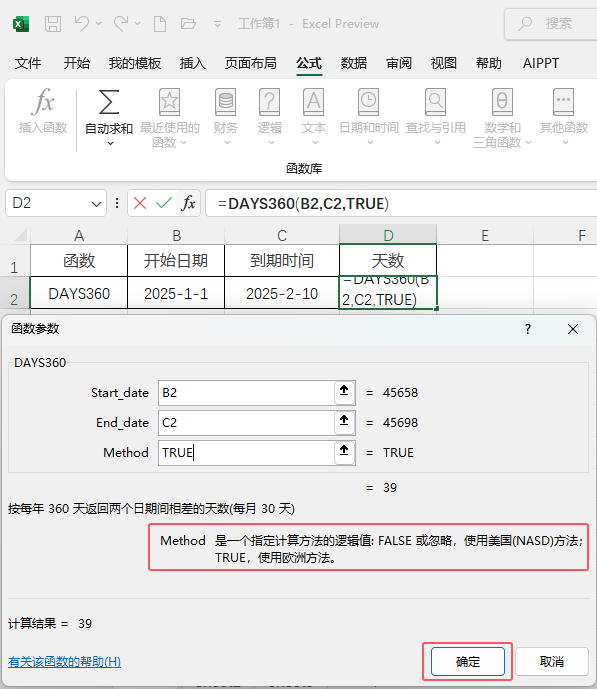The height and width of the screenshot is (689, 597).
Task: Select the 公式 ribbon tab
Action: pyautogui.click(x=309, y=63)
